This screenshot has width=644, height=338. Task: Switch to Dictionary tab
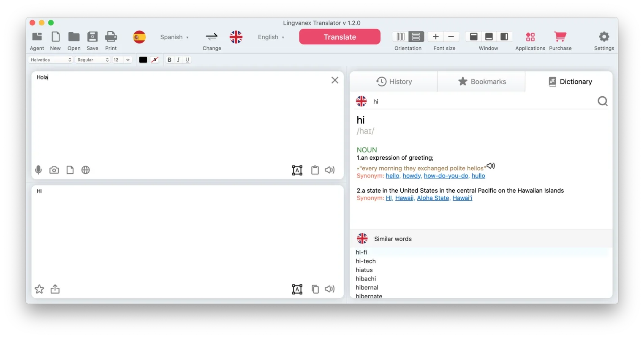569,82
